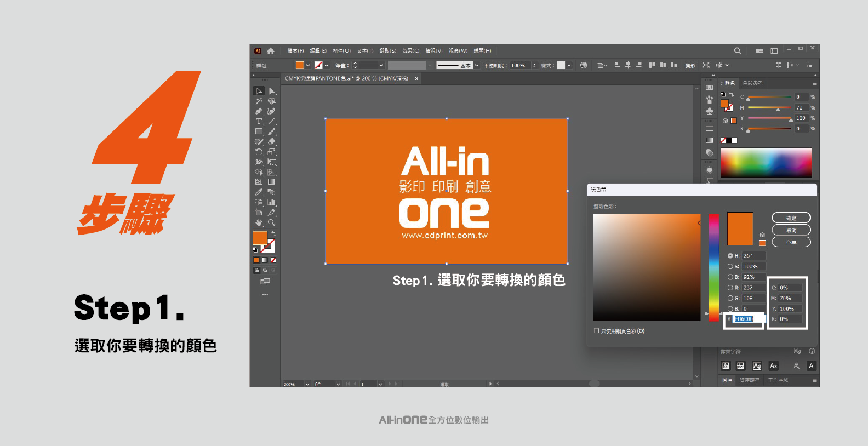Open the search magnifier in title bar
This screenshot has width=868, height=446.
[x=738, y=51]
